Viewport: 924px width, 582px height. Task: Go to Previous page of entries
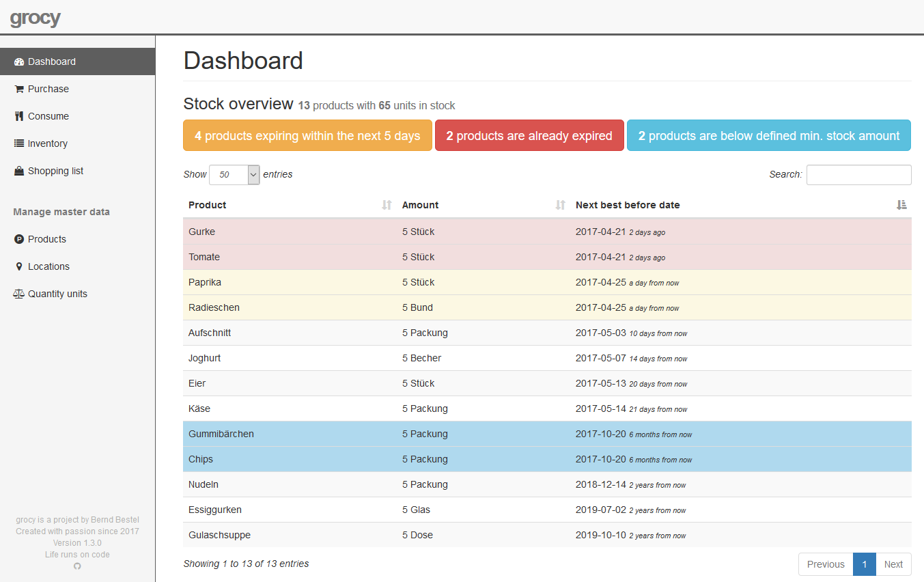tap(826, 564)
